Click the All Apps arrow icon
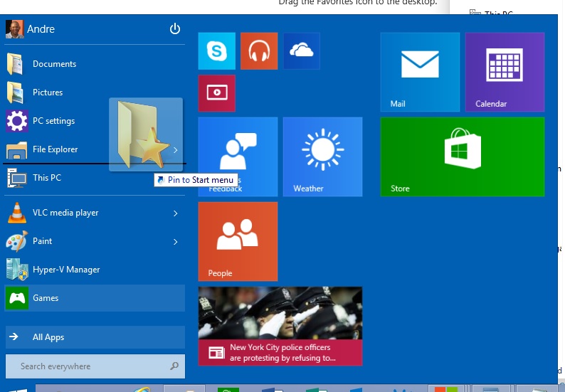 point(14,337)
